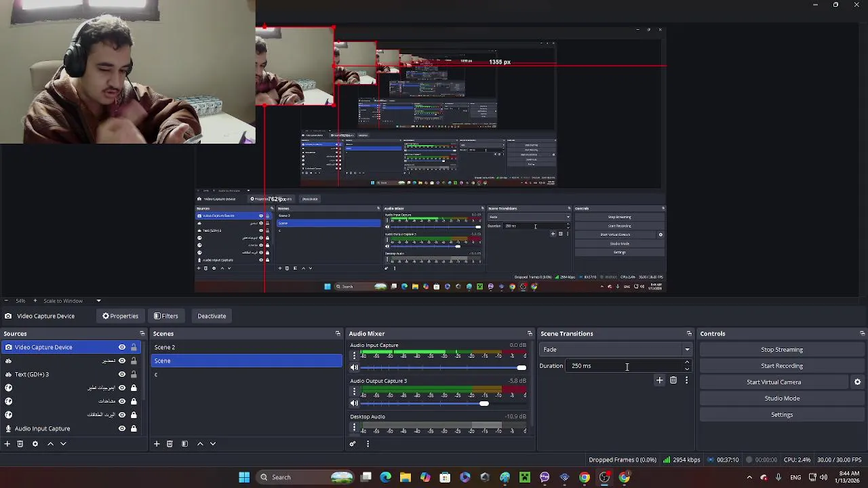Open Properties of selected source
Viewport: 868px width, 488px height.
[x=120, y=316]
